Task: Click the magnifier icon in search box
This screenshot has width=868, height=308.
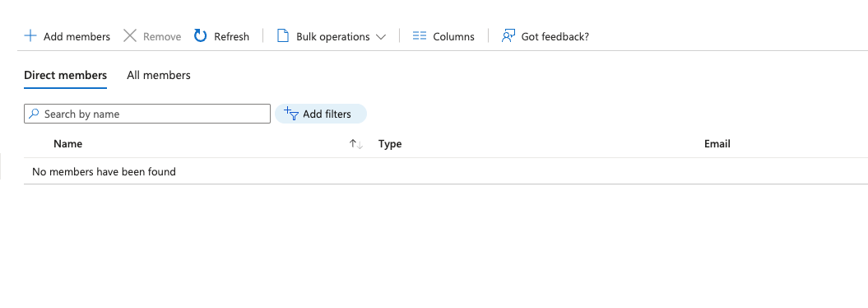Action: pos(35,114)
